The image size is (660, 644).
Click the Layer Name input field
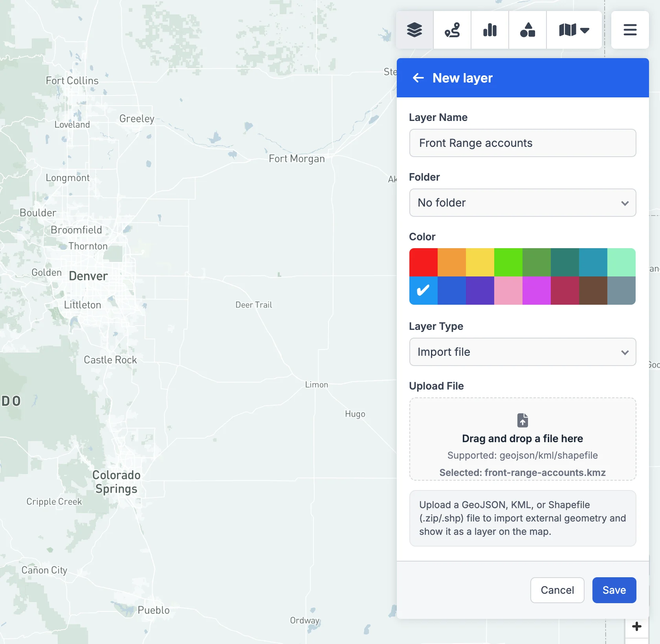coord(522,143)
